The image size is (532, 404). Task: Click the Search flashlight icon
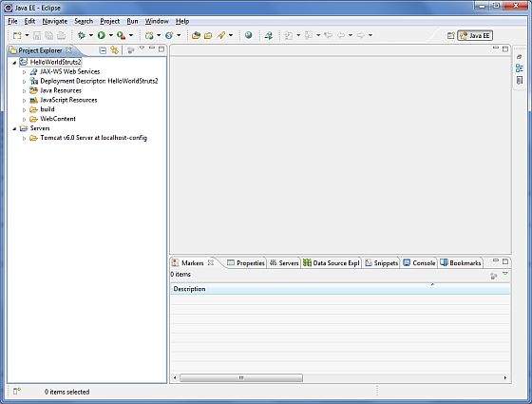click(221, 35)
